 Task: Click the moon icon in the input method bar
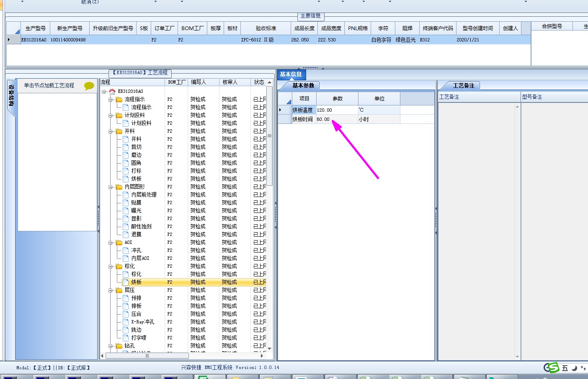pyautogui.click(x=574, y=368)
